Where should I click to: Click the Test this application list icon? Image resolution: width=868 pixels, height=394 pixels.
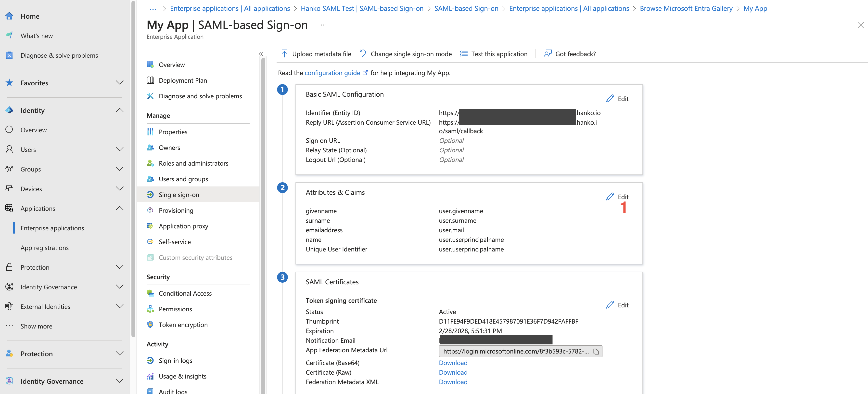tap(464, 53)
